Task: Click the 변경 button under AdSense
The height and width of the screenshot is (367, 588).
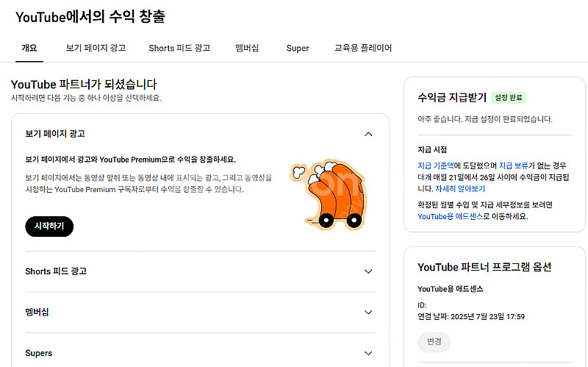Action: [x=434, y=341]
